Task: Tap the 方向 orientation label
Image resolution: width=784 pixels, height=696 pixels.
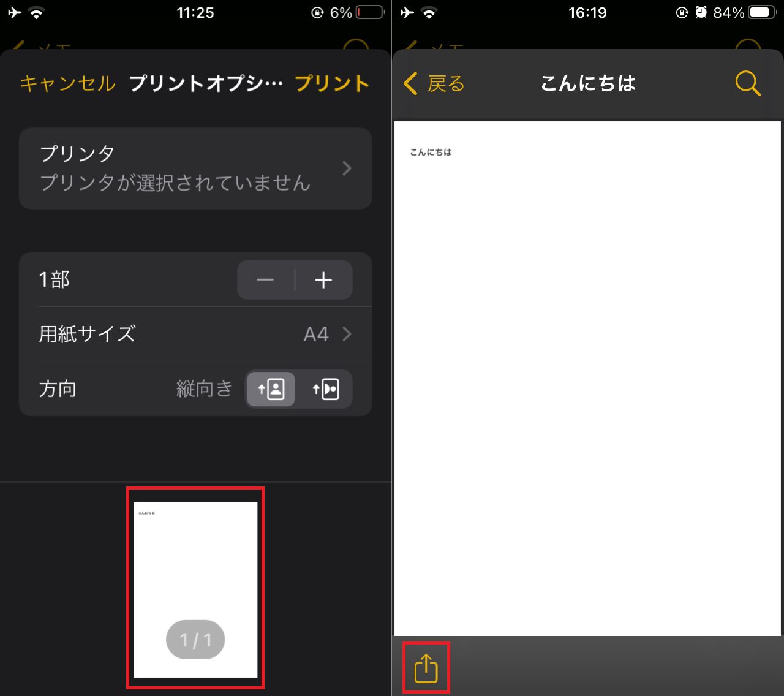Action: [x=58, y=389]
